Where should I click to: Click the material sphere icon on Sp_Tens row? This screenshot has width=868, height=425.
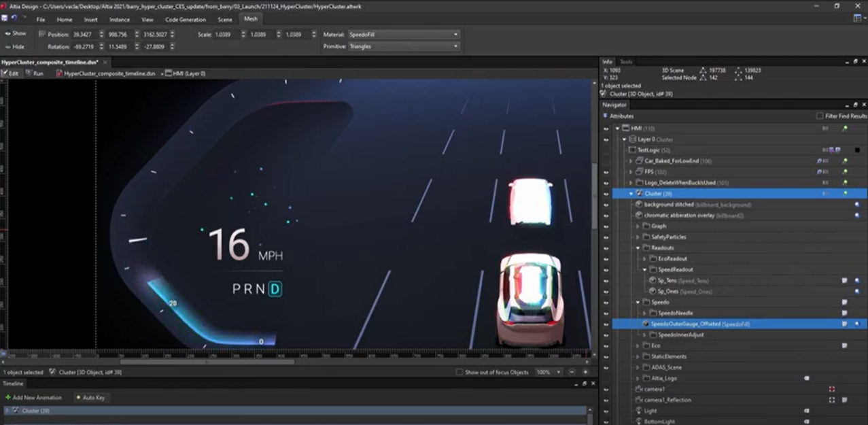click(856, 280)
